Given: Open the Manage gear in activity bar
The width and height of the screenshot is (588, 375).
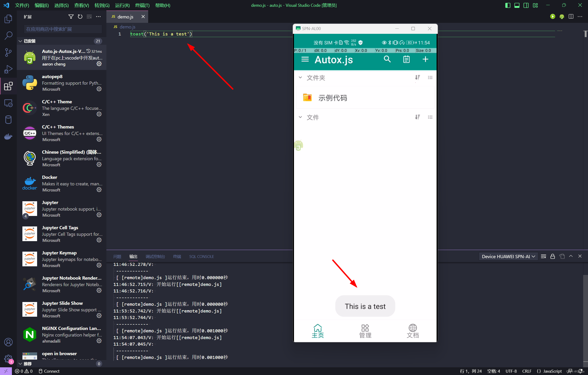Looking at the screenshot, I should pyautogui.click(x=8, y=359).
